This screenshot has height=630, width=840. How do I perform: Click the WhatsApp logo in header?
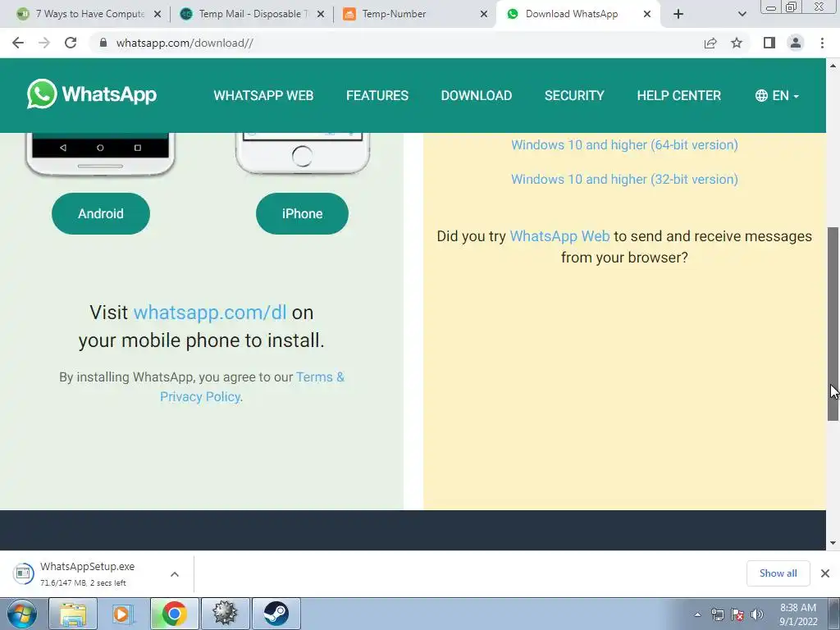[92, 94]
